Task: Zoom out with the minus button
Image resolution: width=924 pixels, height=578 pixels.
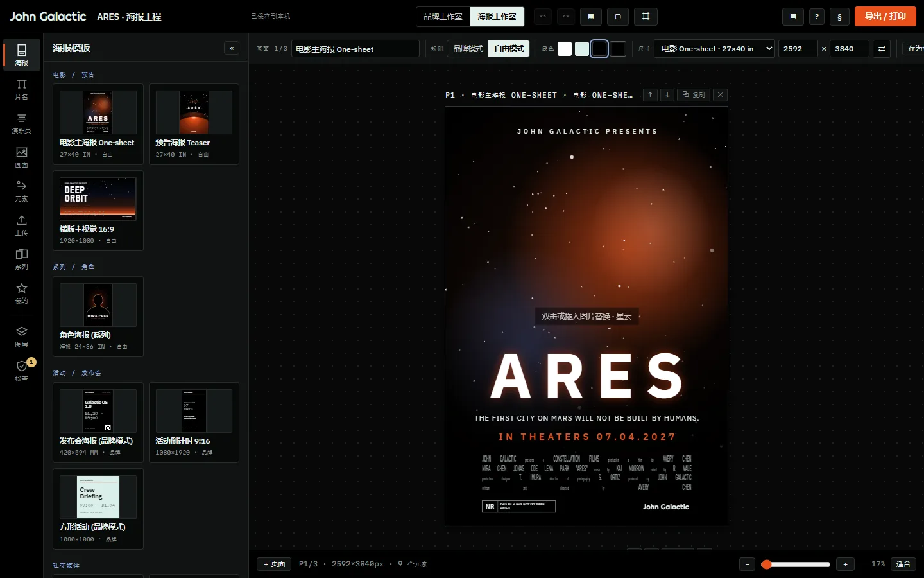Action: click(x=747, y=564)
